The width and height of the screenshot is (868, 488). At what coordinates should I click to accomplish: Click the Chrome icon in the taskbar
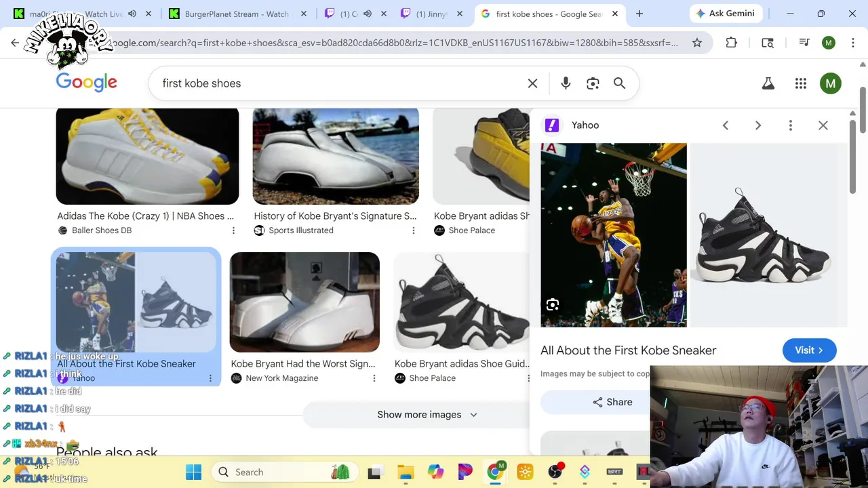click(x=496, y=472)
